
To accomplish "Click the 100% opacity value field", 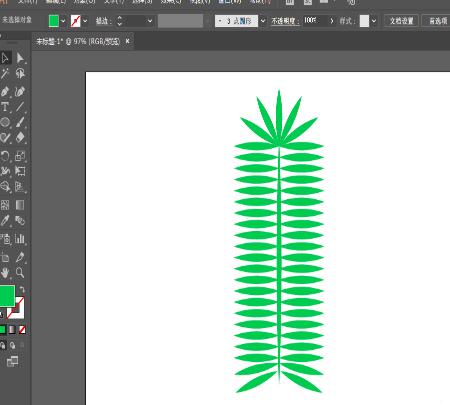I will 315,21.
